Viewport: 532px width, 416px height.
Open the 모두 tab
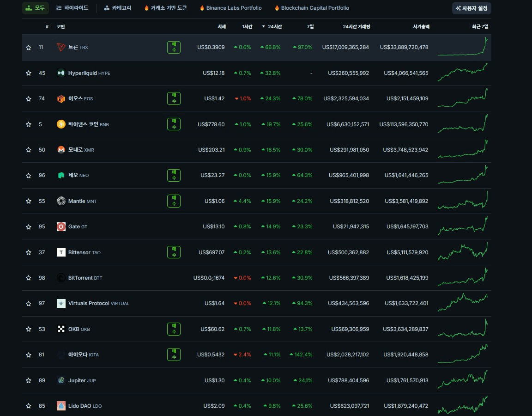coord(36,8)
